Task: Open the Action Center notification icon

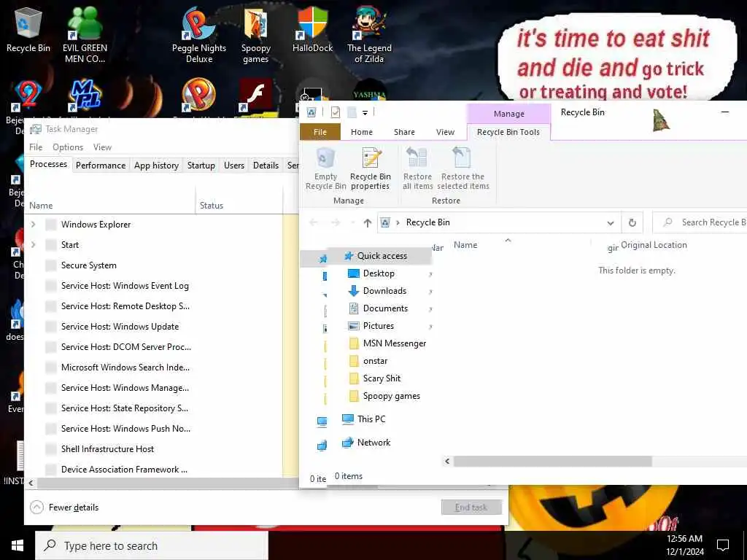Action: click(723, 545)
